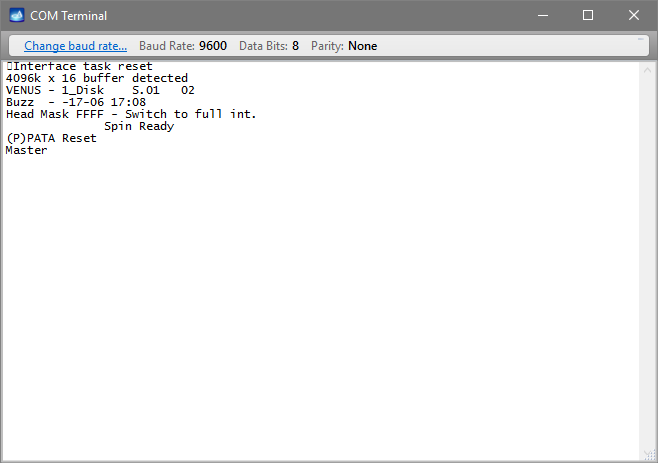Click the window resize grip icon
Screen dimensions: 658x463
point(650,455)
